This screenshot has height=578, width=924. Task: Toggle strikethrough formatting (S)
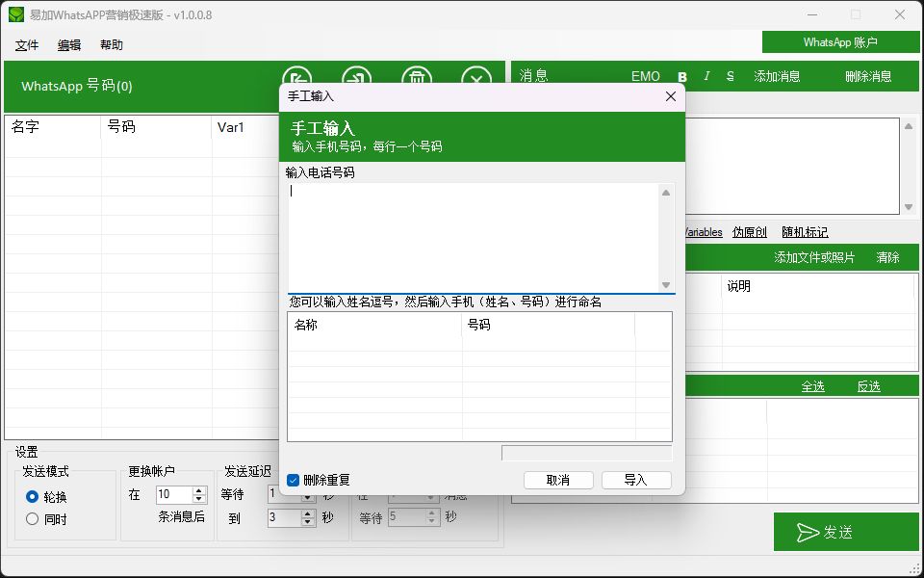[x=731, y=76]
